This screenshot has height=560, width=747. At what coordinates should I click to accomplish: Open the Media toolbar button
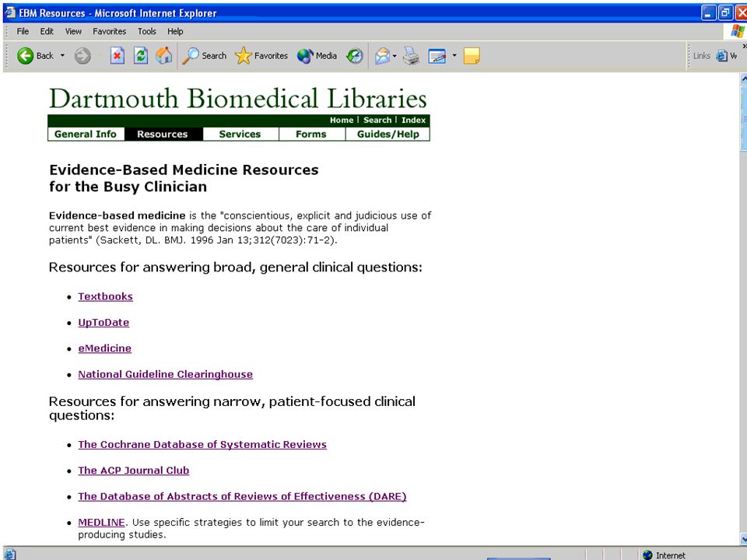click(317, 56)
